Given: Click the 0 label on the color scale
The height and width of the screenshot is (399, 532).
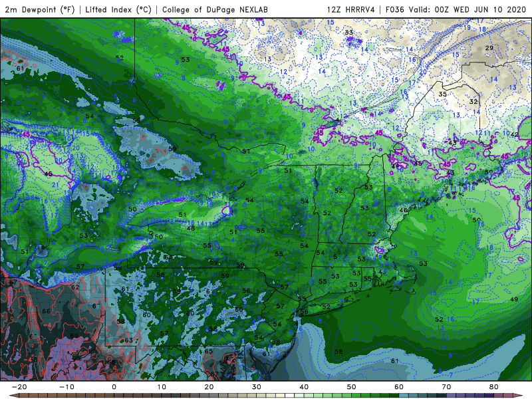Looking at the screenshot, I should click(x=114, y=387).
